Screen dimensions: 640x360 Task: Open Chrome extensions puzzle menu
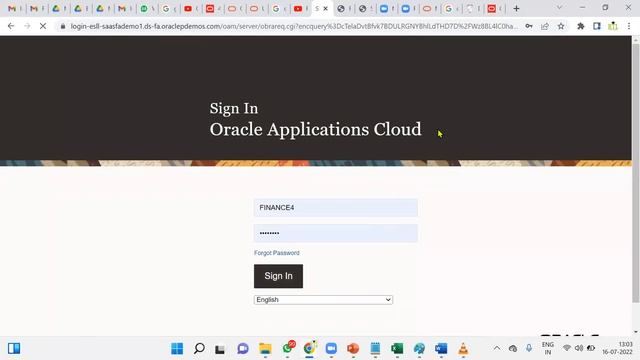tap(581, 26)
